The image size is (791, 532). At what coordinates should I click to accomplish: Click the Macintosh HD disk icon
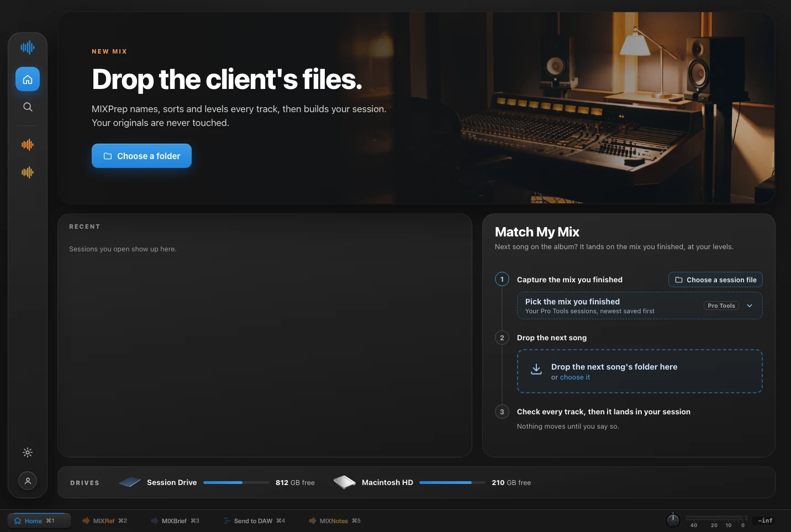pos(345,482)
